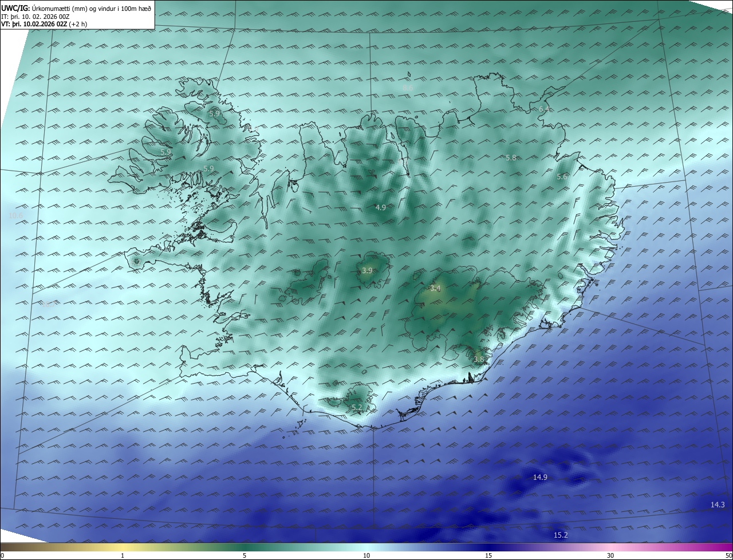
Task: Click the 5.2 value label near south coast
Action: [357, 407]
